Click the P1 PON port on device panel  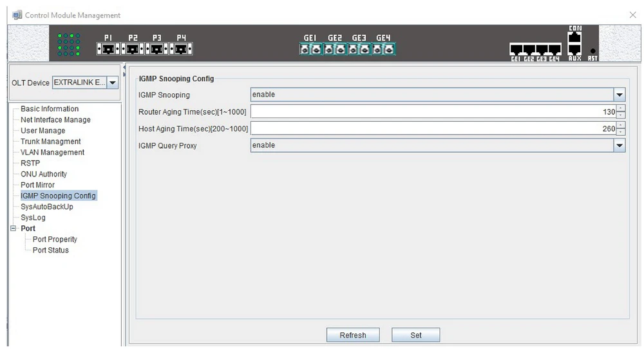pyautogui.click(x=108, y=49)
